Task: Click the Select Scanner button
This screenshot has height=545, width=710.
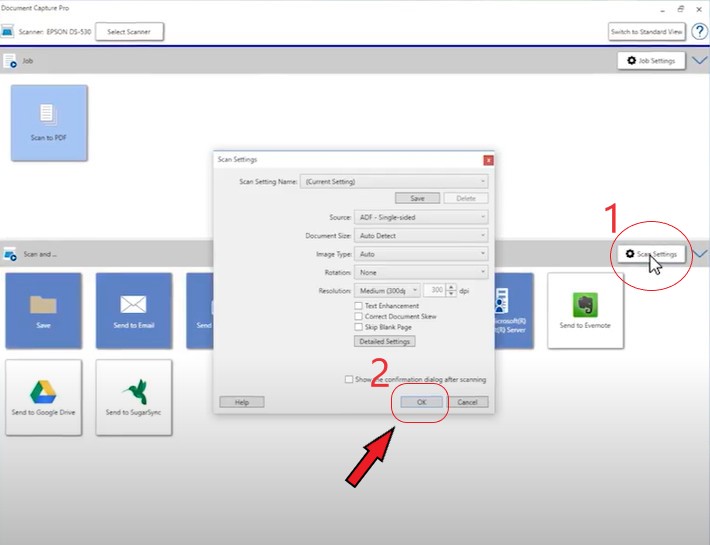Action: tap(129, 31)
